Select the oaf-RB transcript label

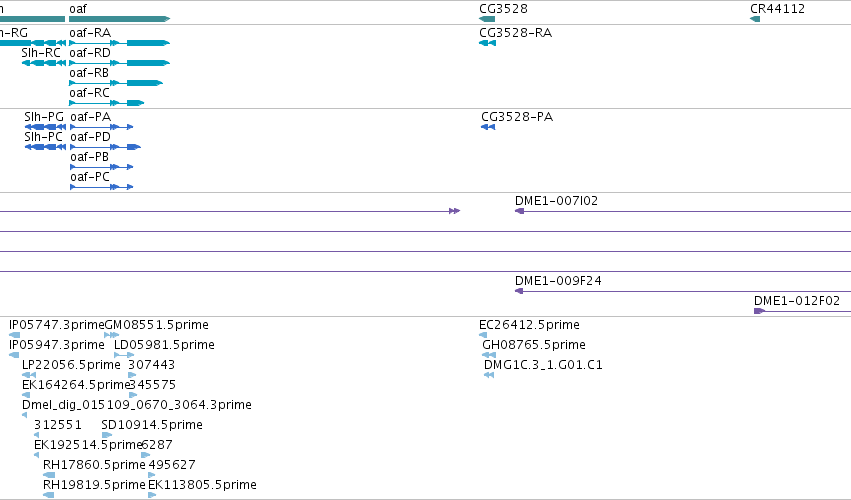tap(89, 73)
